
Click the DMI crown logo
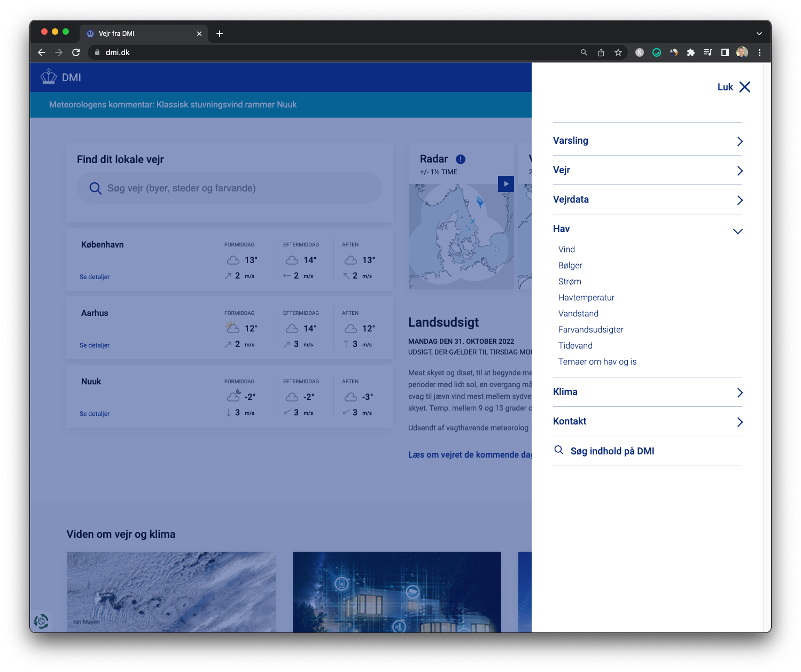point(49,76)
